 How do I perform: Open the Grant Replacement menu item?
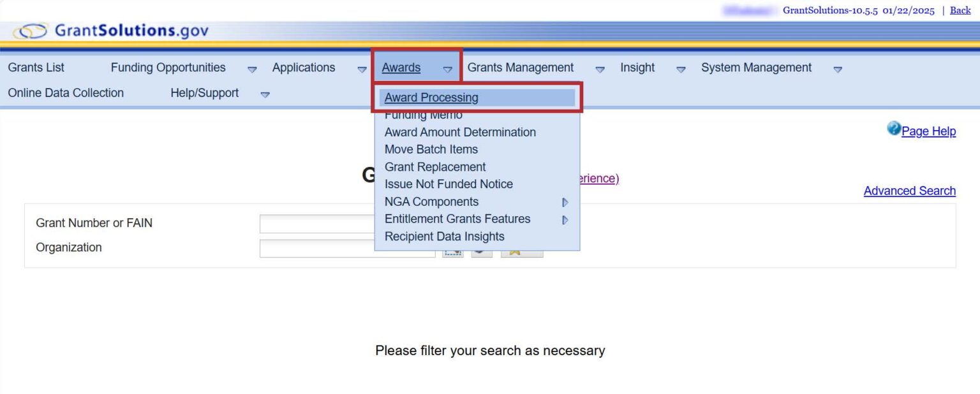(435, 167)
